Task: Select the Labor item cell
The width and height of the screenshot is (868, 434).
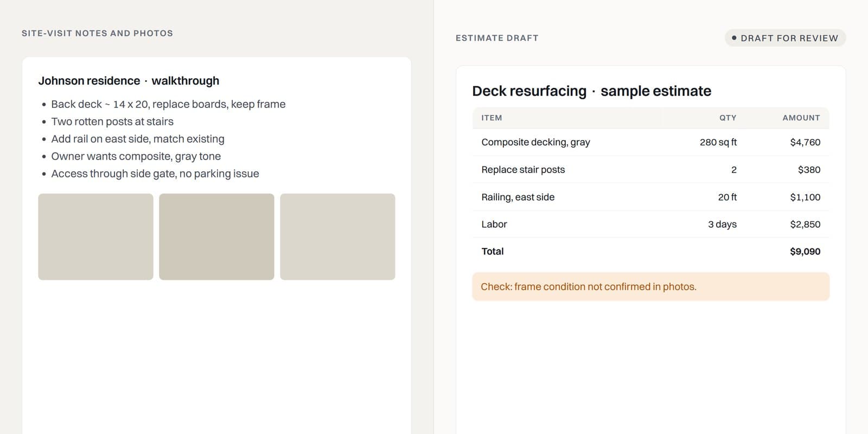Action: click(x=494, y=224)
